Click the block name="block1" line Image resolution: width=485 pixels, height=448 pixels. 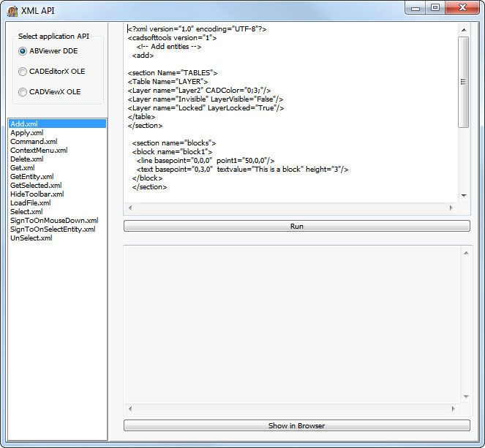(x=173, y=152)
